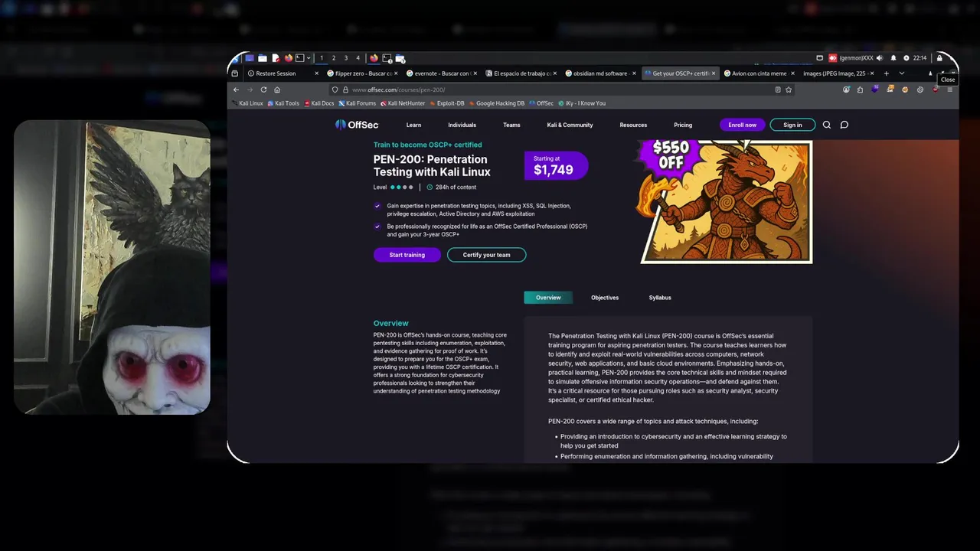Open Firefox account icon in toolbar

(x=847, y=90)
